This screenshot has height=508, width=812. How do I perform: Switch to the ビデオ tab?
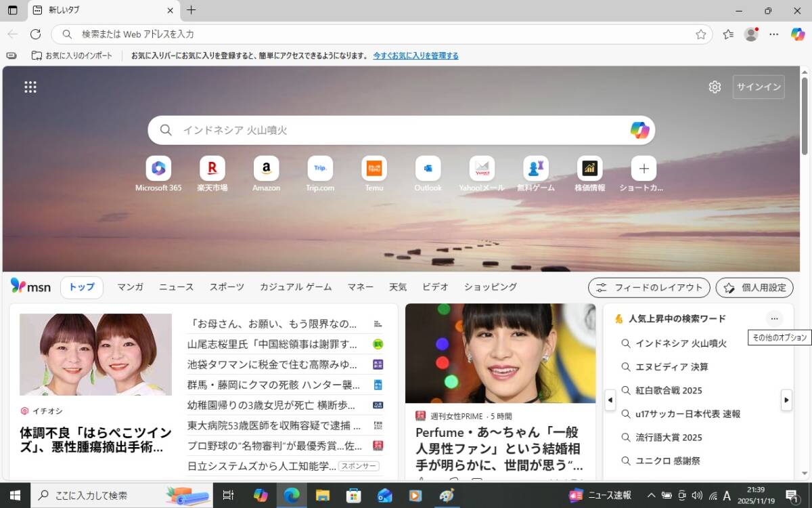[435, 287]
